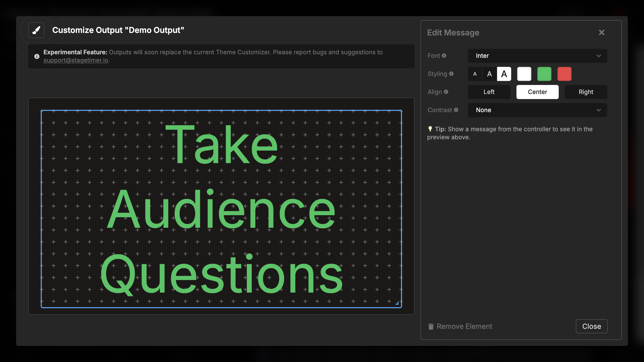Click the info icon beside Contrast
The width and height of the screenshot is (644, 362).
pyautogui.click(x=456, y=110)
